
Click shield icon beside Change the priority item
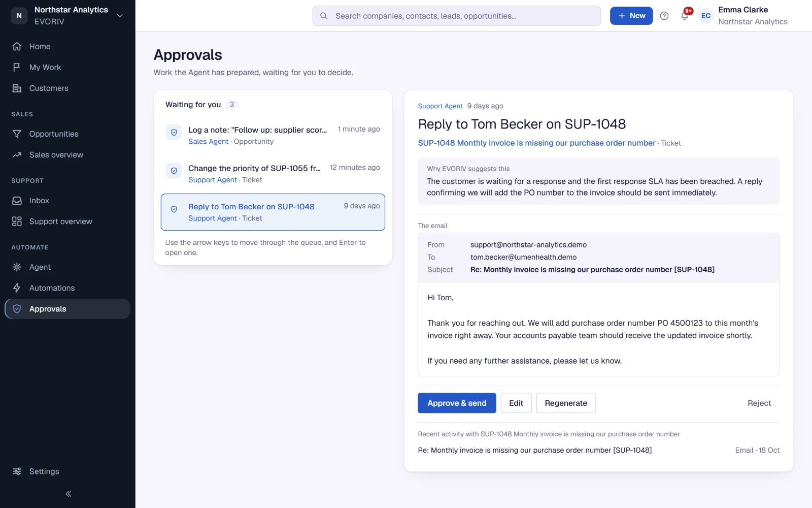pyautogui.click(x=174, y=171)
